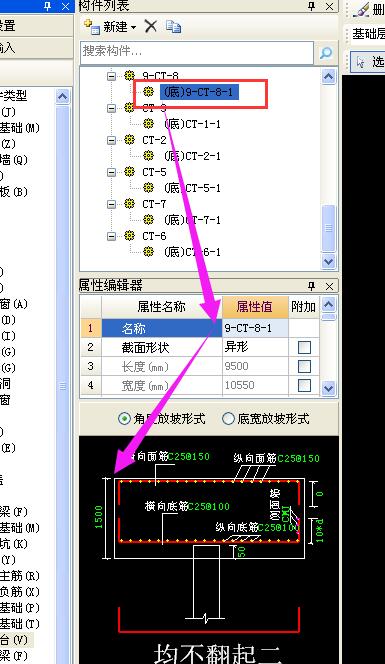Click gear icon of CT-6 node
This screenshot has height=664, width=385.
130,235
